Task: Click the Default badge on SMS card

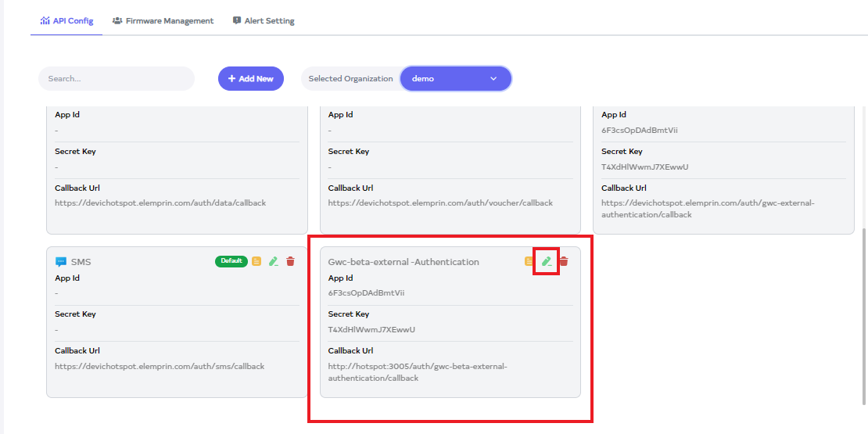Action: point(231,261)
